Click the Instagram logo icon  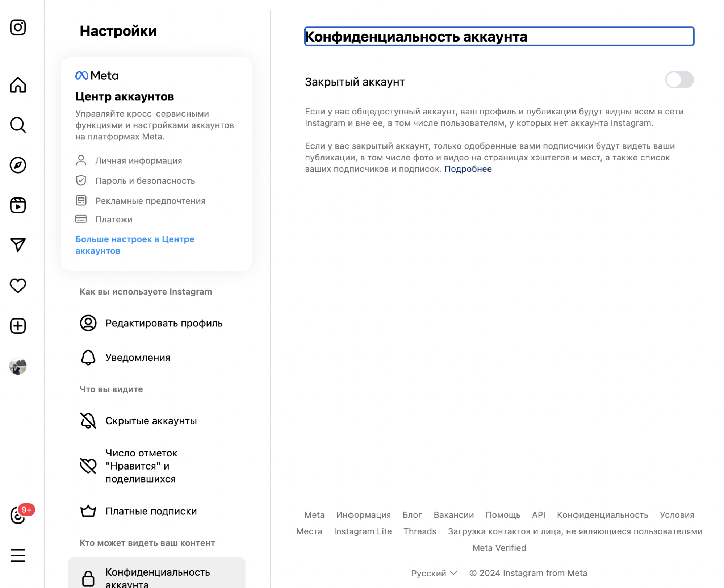point(18,28)
